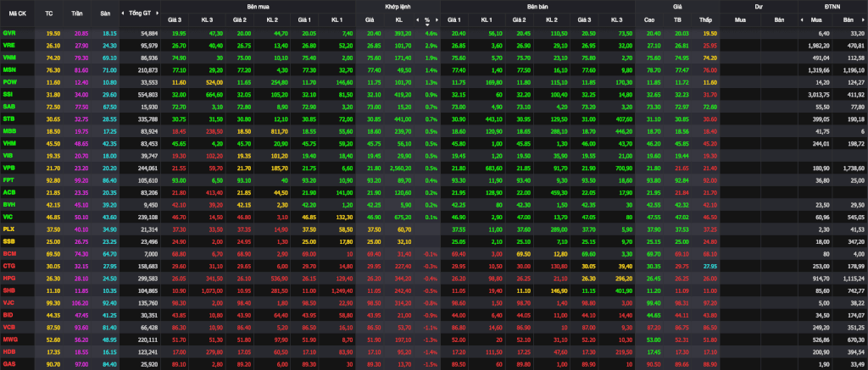Click the left arrow before ĐTNN Mua
The image size is (868, 370).
coord(803,20)
